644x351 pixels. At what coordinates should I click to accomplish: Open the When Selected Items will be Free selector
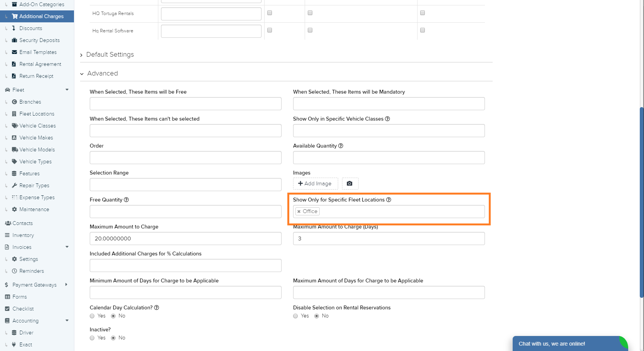point(186,104)
